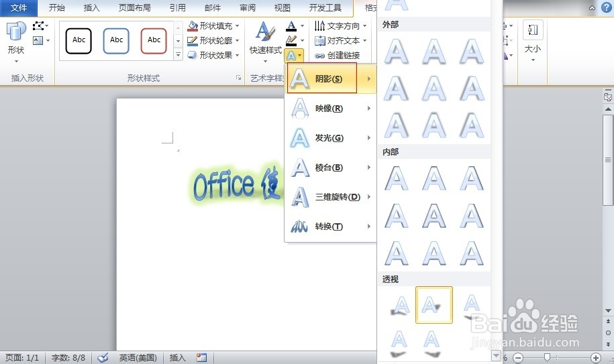Screen dimensions: 614x364
Task: Click the 创建链接 button
Action: (x=338, y=56)
